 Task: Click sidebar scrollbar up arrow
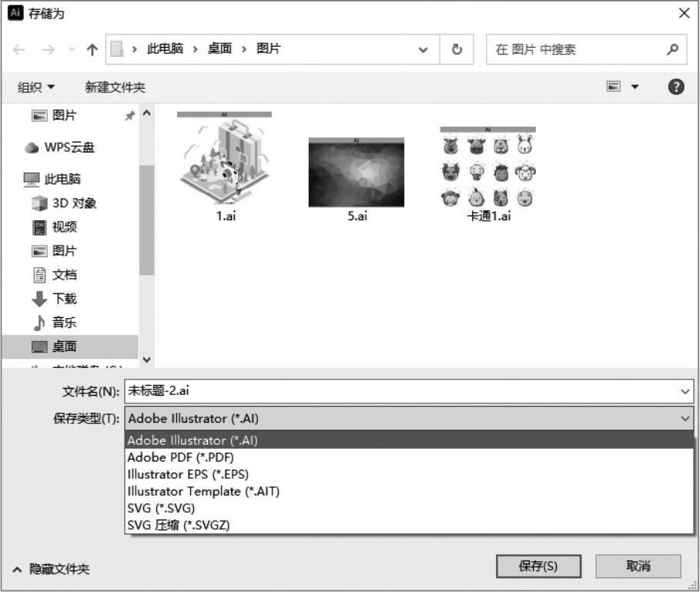[146, 113]
